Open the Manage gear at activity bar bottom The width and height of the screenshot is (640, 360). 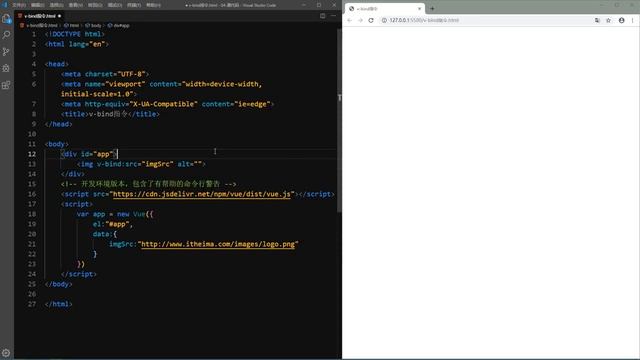point(6,353)
